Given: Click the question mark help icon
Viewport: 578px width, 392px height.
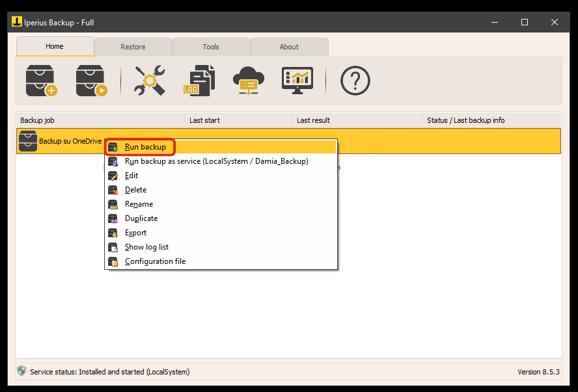Looking at the screenshot, I should tap(355, 81).
